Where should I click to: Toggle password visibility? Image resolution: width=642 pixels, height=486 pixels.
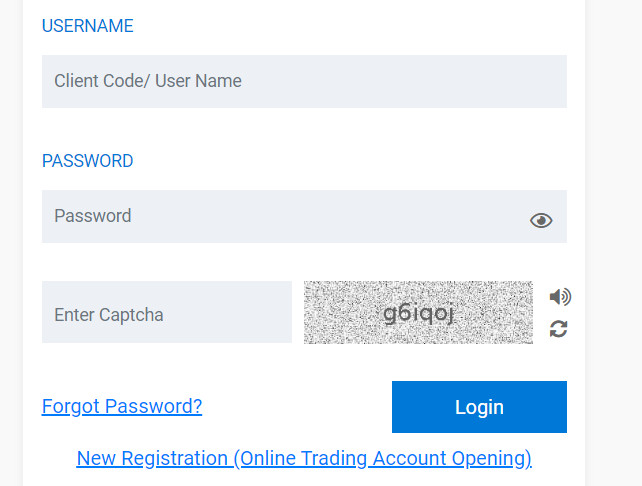541,221
